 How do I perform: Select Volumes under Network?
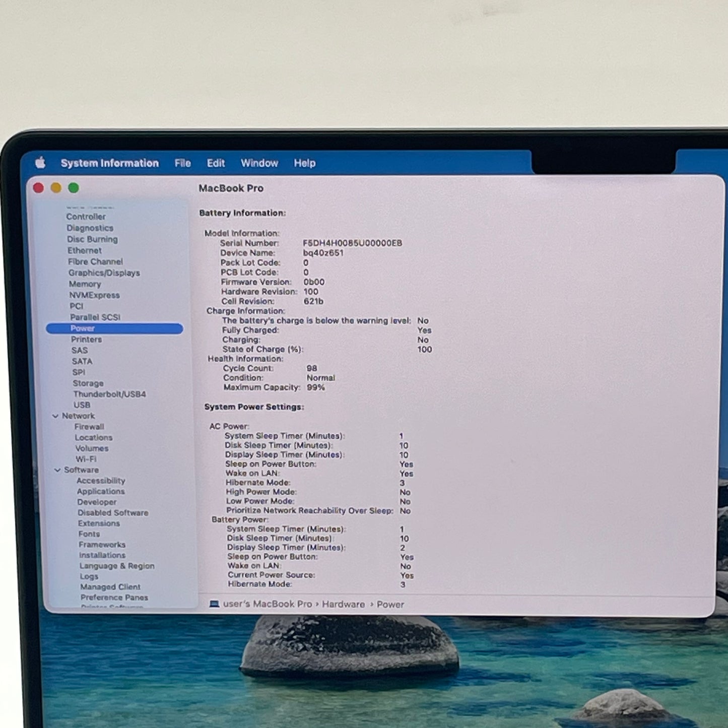pyautogui.click(x=92, y=448)
